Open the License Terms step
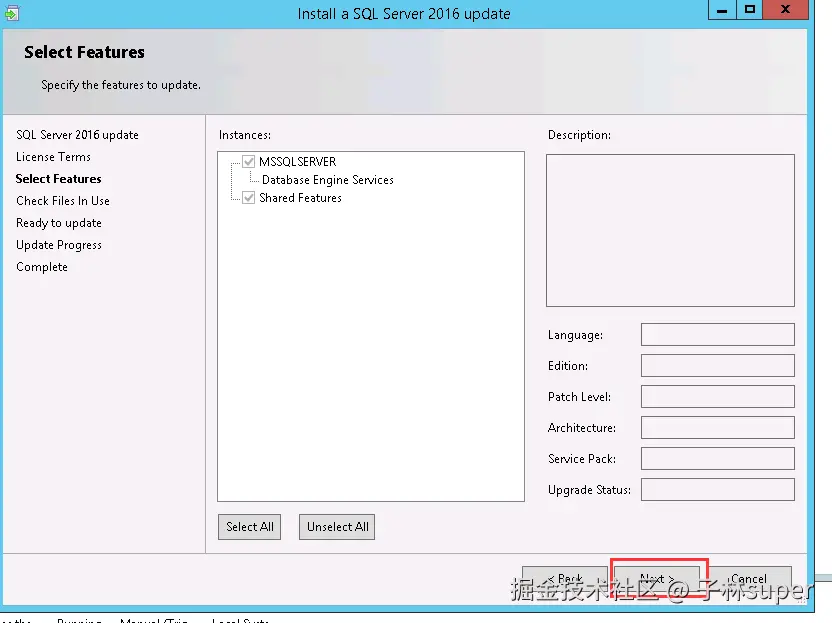832x623 pixels. (54, 157)
